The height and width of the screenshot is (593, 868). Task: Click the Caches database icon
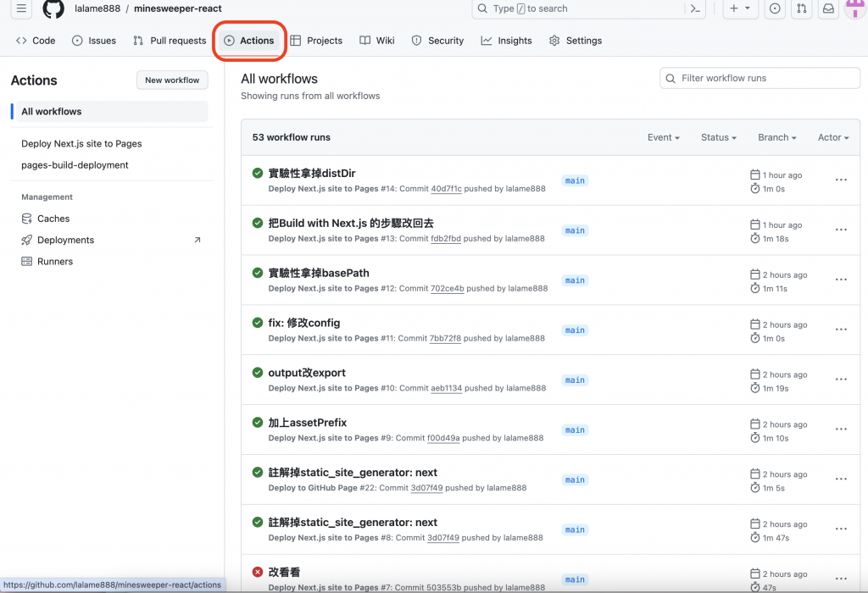coord(26,219)
